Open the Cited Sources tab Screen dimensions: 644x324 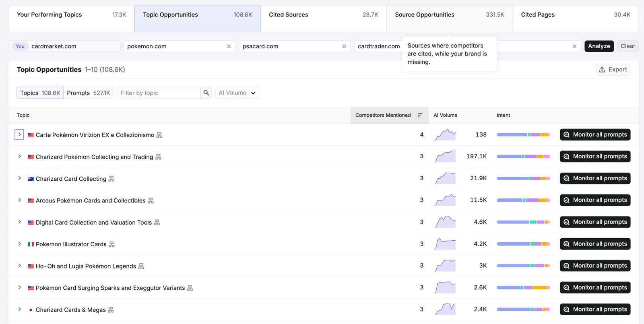[324, 19]
